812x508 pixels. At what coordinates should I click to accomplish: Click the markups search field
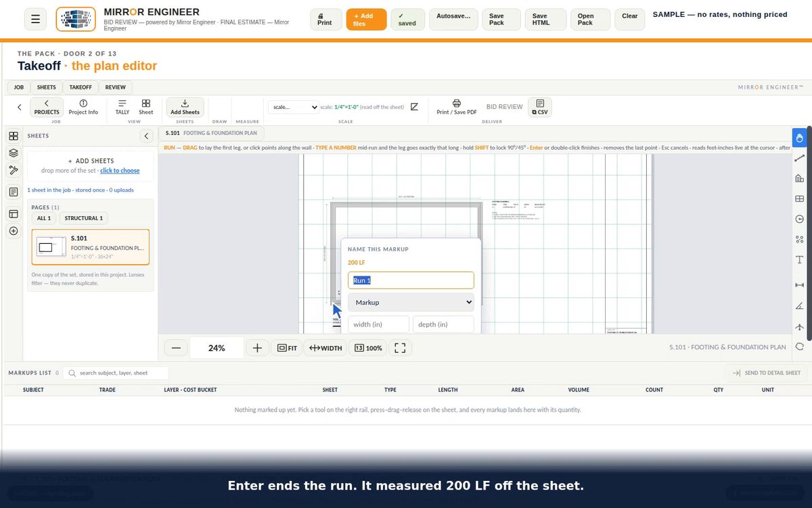click(x=116, y=373)
